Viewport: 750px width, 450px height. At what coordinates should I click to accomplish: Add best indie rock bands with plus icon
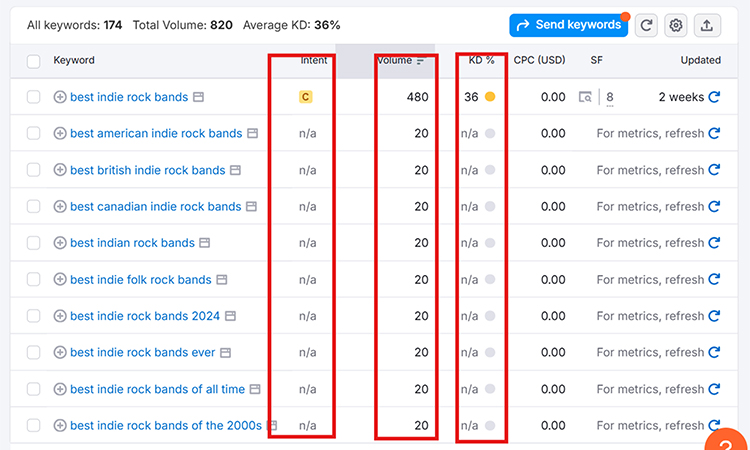[x=60, y=97]
